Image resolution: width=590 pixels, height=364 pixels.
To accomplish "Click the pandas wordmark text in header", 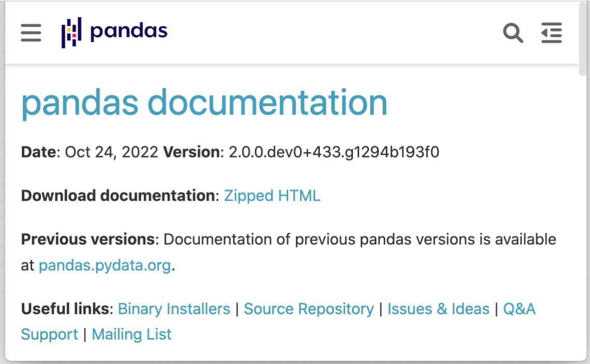I will pos(129,32).
